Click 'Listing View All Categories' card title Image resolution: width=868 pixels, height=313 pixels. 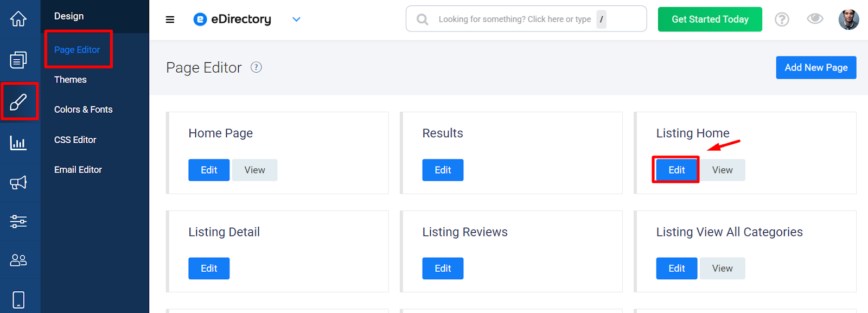(730, 232)
